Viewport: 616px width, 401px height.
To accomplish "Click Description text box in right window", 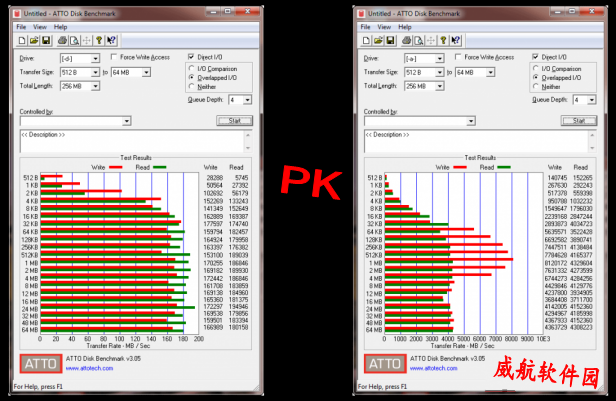I will (x=476, y=141).
